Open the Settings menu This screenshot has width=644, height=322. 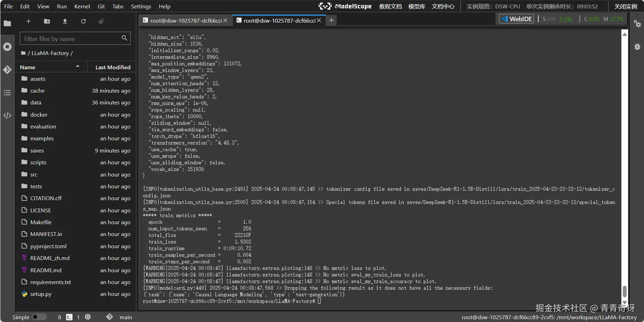point(141,6)
